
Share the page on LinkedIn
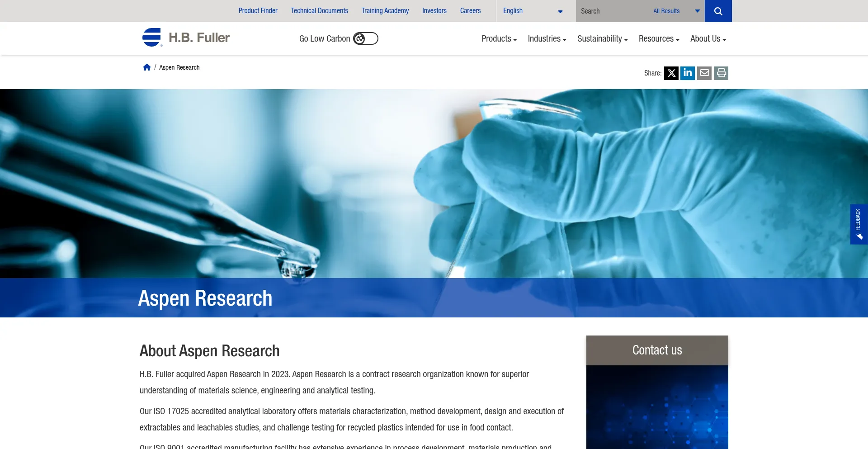[688, 73]
